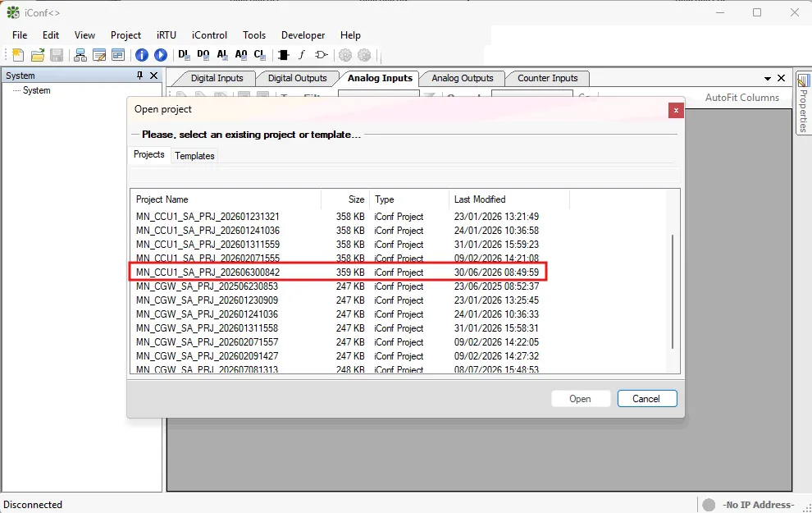Select the System node in the tree
The width and height of the screenshot is (812, 513).
click(x=36, y=90)
